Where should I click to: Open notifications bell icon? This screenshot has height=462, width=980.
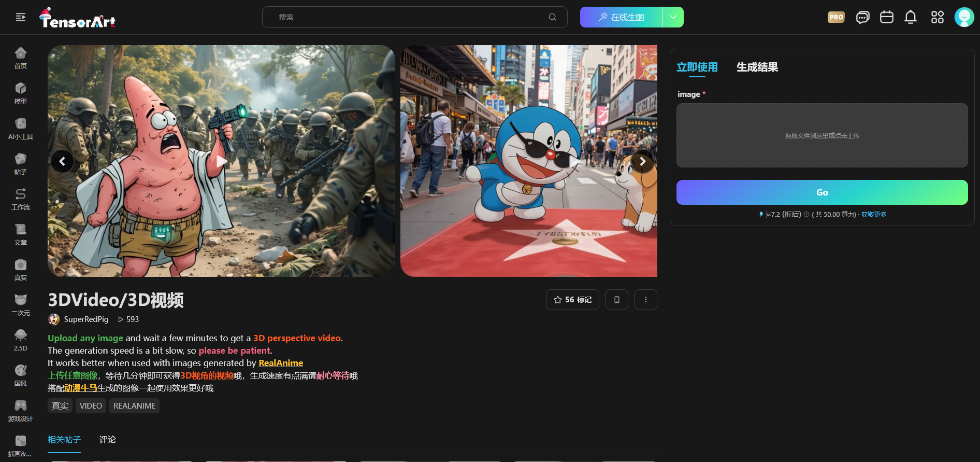[910, 17]
